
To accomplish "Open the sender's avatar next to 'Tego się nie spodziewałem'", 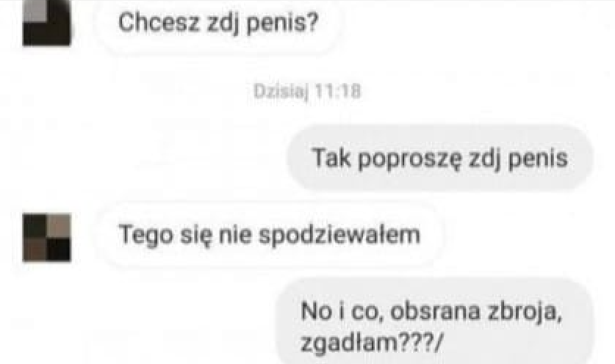I will tap(47, 238).
